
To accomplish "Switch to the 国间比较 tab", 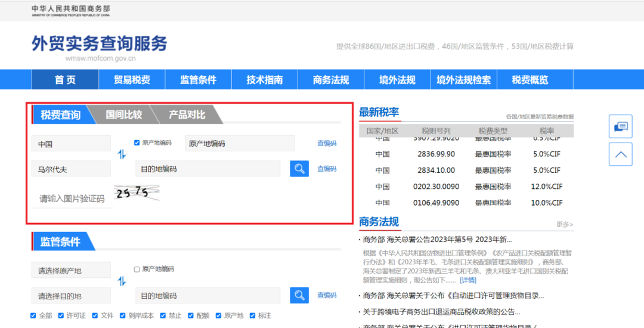I will tap(123, 115).
